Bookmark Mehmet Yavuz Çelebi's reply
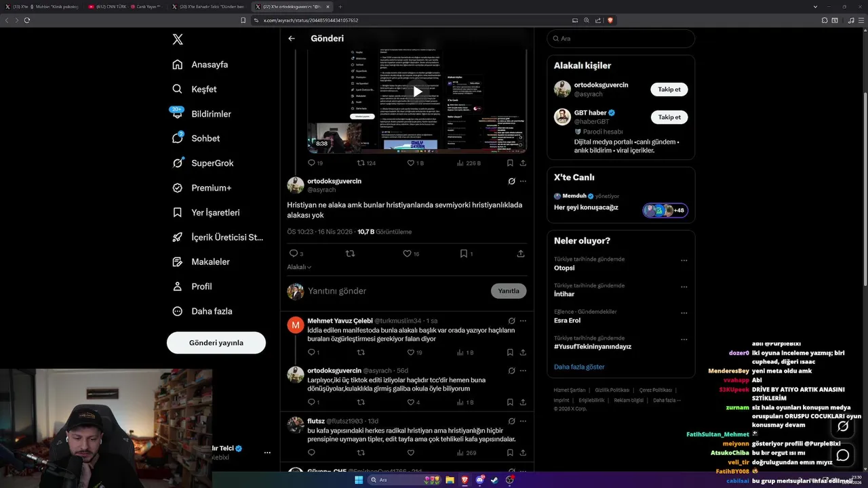Viewport: 868px width, 488px height. coord(510,352)
